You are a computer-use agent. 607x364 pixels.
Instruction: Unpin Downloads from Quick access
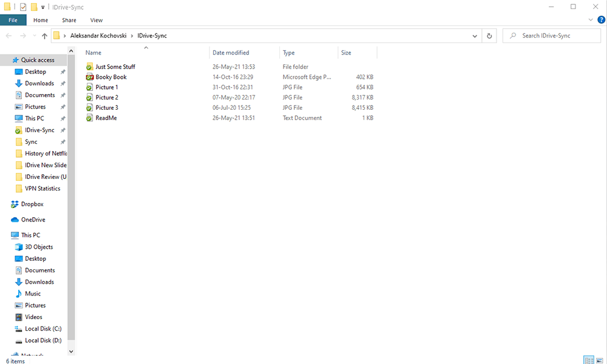point(63,84)
